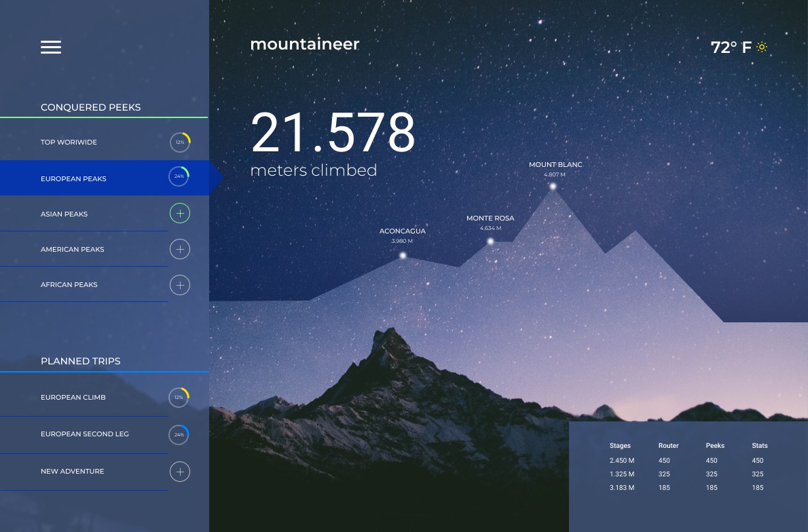Click Planned Trips section heading
This screenshot has height=532, width=808.
[80, 361]
